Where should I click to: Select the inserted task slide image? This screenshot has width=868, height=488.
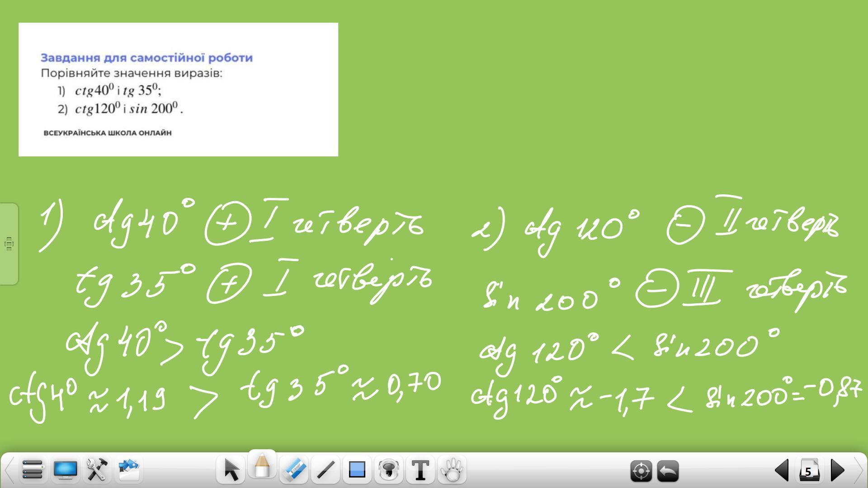[178, 89]
